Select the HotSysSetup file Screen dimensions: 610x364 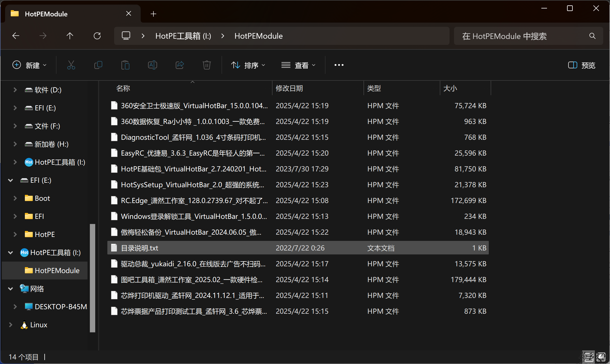[x=298, y=185]
